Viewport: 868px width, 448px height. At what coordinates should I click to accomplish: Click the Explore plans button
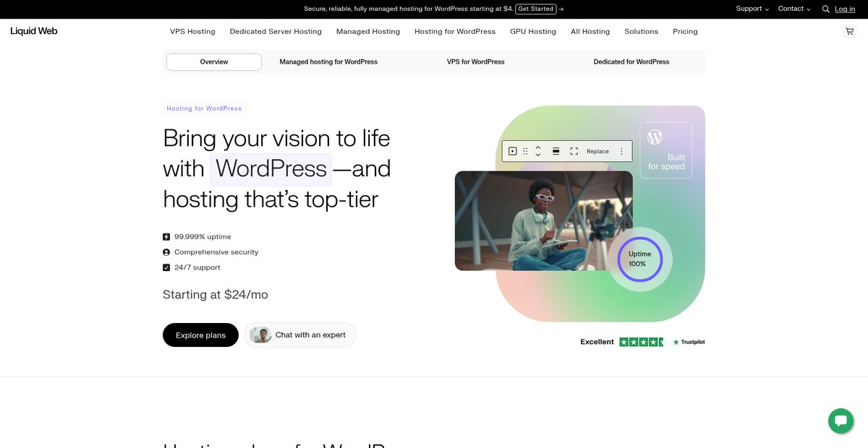200,335
